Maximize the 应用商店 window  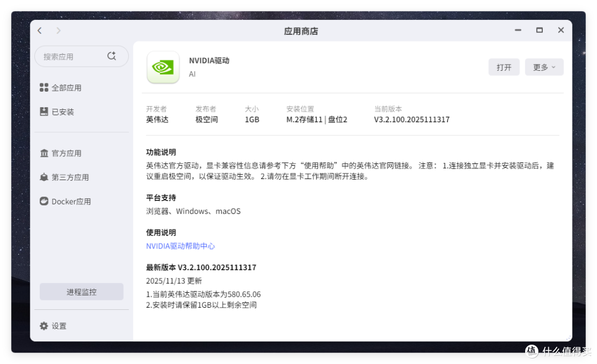click(540, 30)
